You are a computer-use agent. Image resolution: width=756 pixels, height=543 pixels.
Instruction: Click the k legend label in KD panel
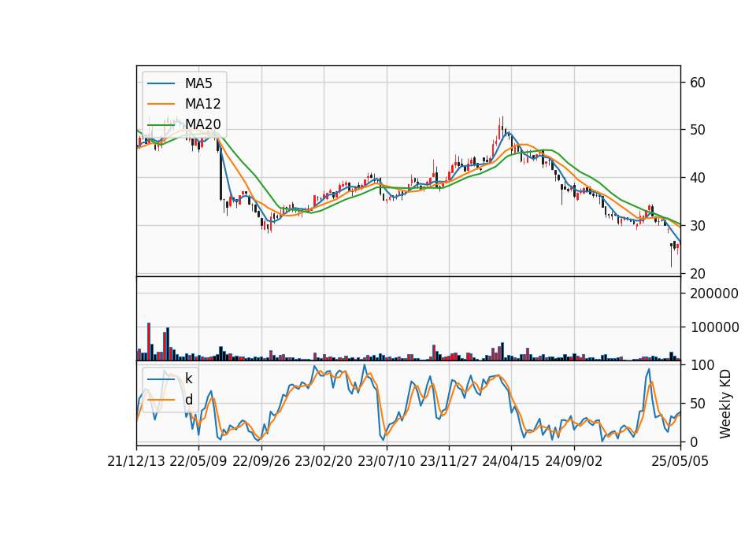[x=188, y=379]
